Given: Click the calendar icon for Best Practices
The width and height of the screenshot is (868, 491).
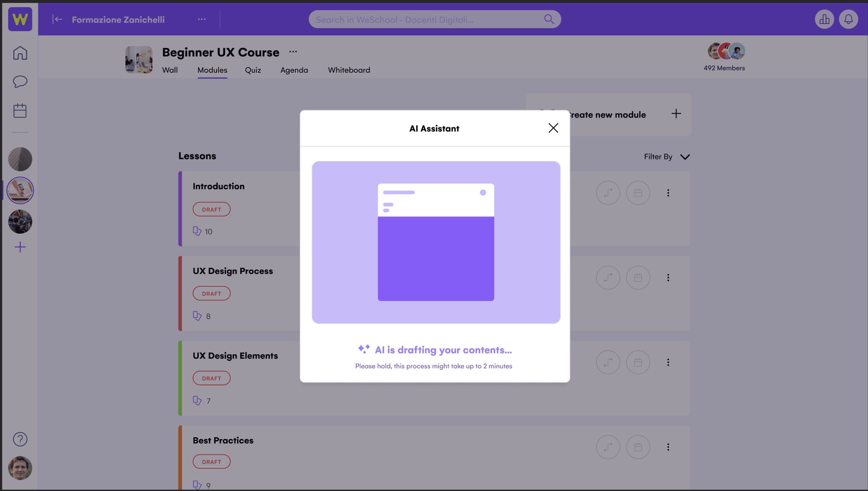Looking at the screenshot, I should [x=638, y=447].
